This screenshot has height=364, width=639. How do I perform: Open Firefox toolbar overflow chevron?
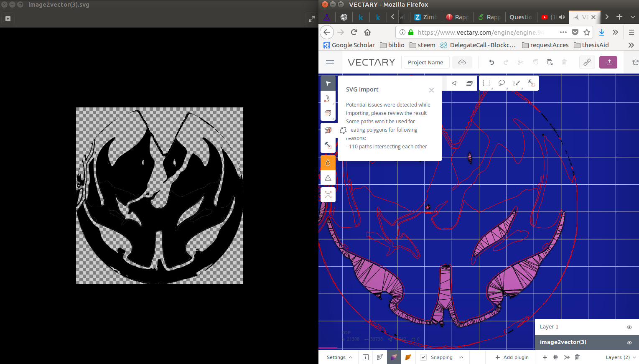615,32
